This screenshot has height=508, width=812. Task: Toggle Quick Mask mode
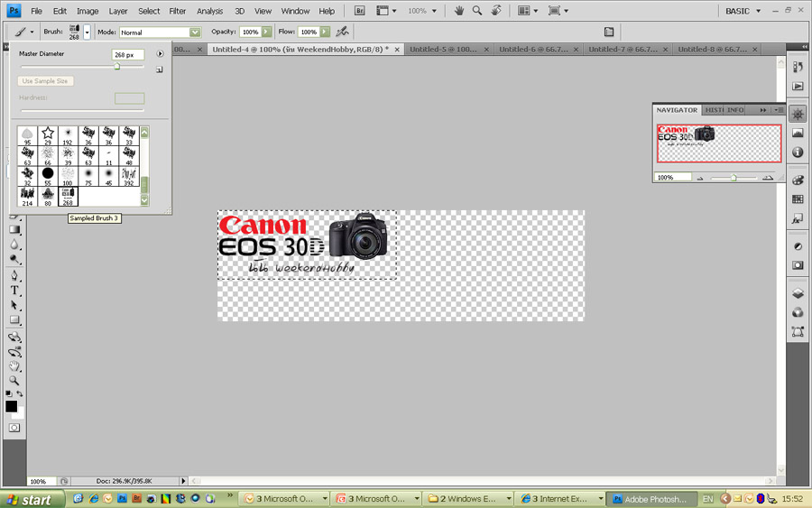point(13,428)
